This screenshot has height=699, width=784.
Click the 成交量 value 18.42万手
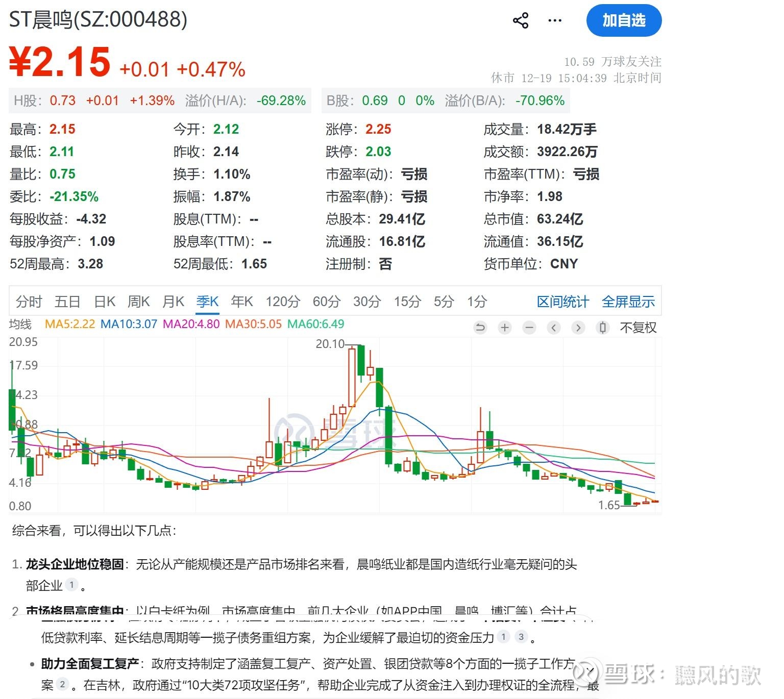pyautogui.click(x=567, y=130)
